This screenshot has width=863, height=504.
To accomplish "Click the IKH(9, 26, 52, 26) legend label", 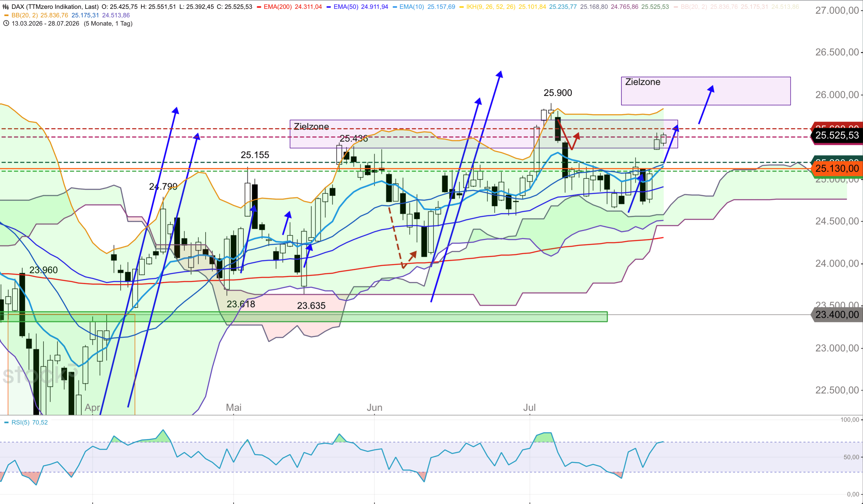I will point(491,7).
